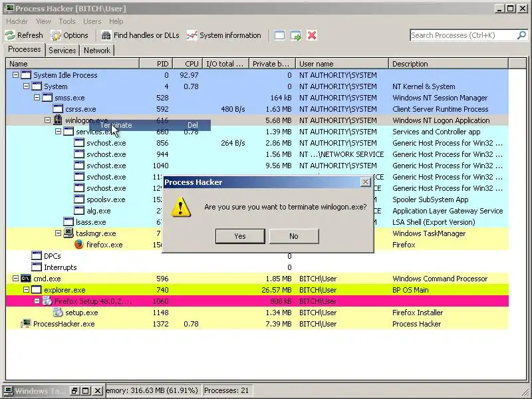Close the Process Hacker confirmation dialog

[365, 182]
